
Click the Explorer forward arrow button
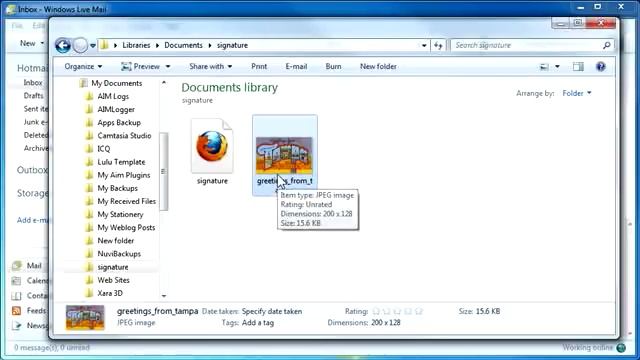[80, 45]
